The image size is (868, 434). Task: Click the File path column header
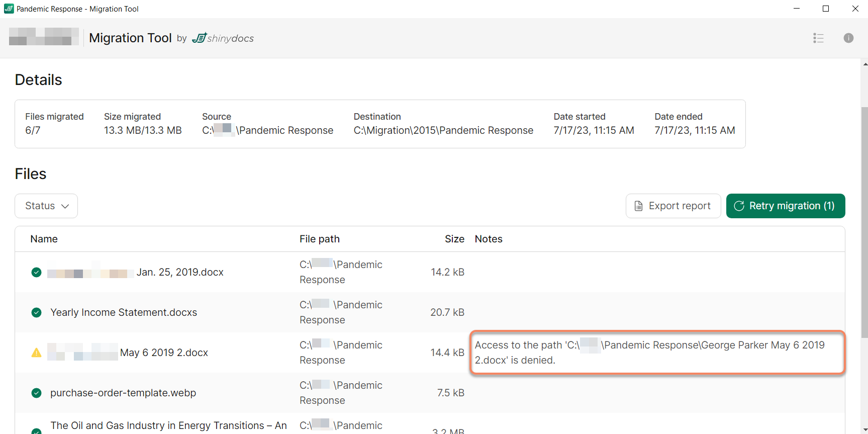319,239
